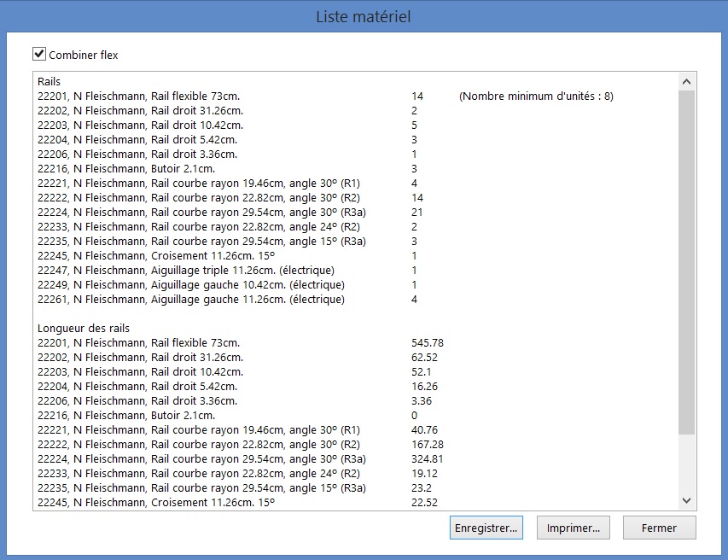Click the 23.2 length value
Image resolution: width=728 pixels, height=560 pixels.
(x=421, y=488)
